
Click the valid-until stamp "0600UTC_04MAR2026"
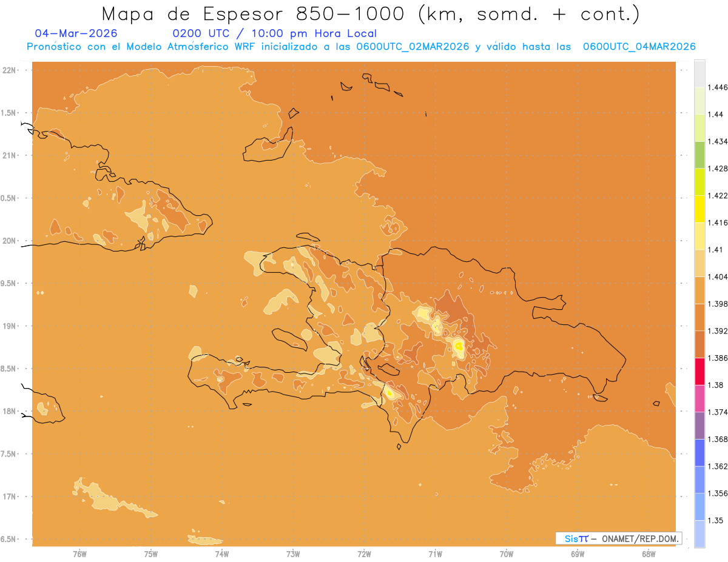639,47
